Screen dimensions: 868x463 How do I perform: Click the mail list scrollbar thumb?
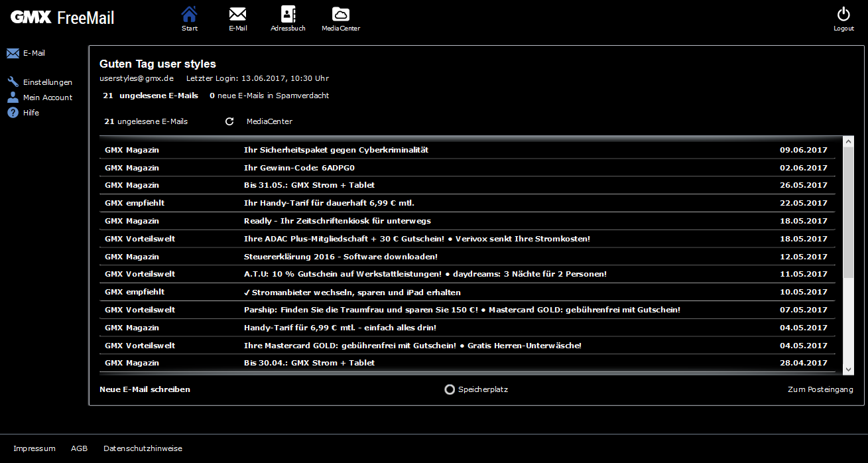[848, 212]
